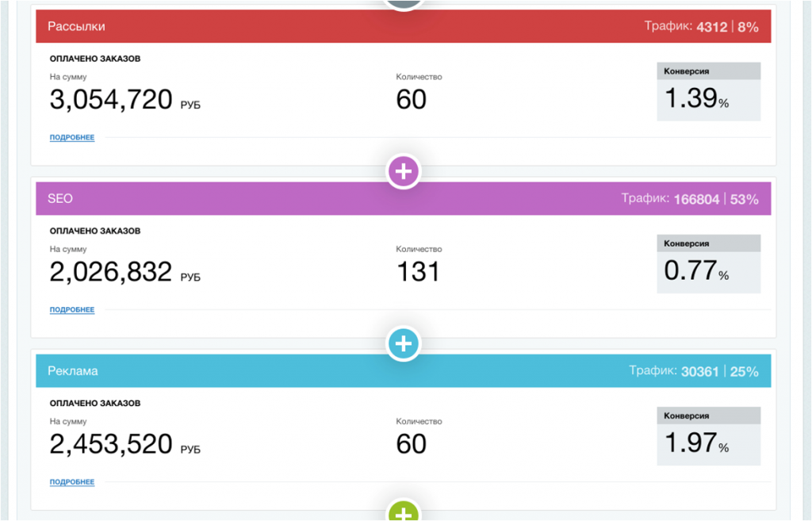Image resolution: width=812 pixels, height=521 pixels.
Task: Select the purple SEO header bar
Action: pos(404,199)
